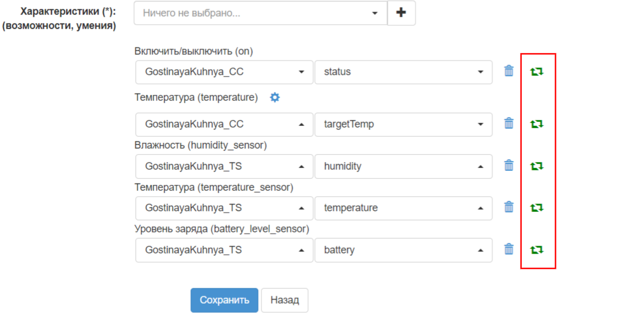Screen dimensions: 644x319
Task: Delete the on/off status row
Action: (x=509, y=71)
